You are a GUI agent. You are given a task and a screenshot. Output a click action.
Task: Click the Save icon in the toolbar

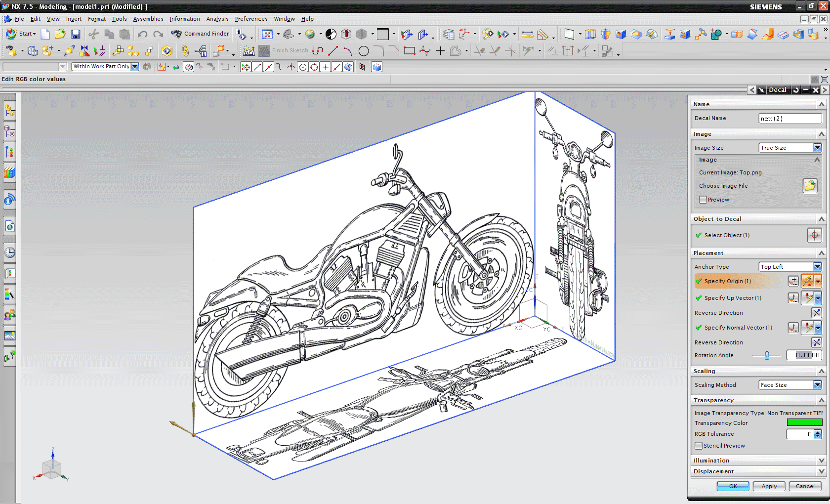click(x=76, y=34)
